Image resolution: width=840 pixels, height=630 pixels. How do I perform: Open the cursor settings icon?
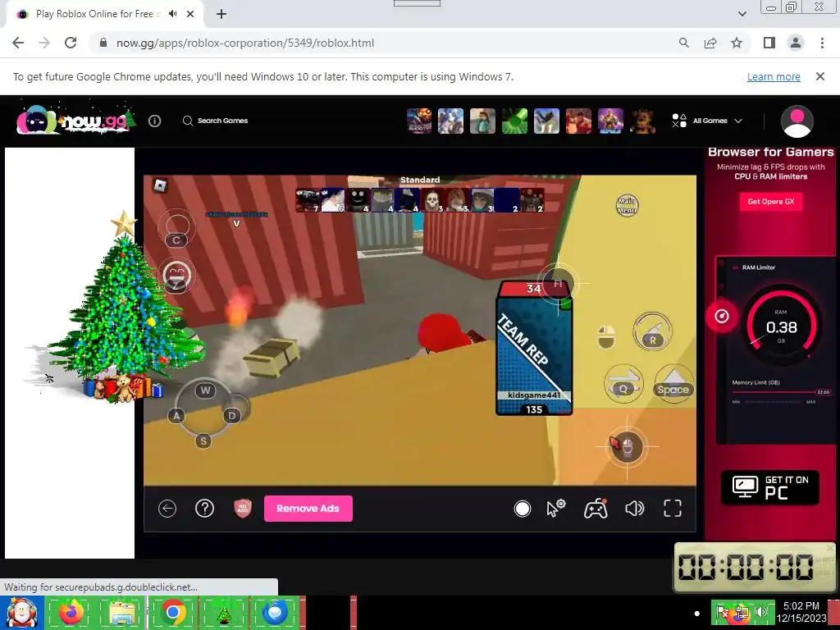tap(556, 509)
